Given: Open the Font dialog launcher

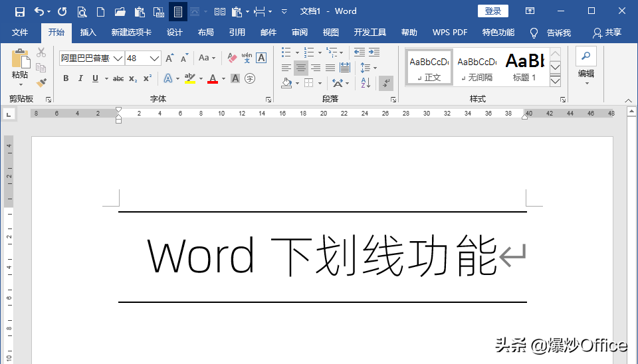Looking at the screenshot, I should 268,100.
